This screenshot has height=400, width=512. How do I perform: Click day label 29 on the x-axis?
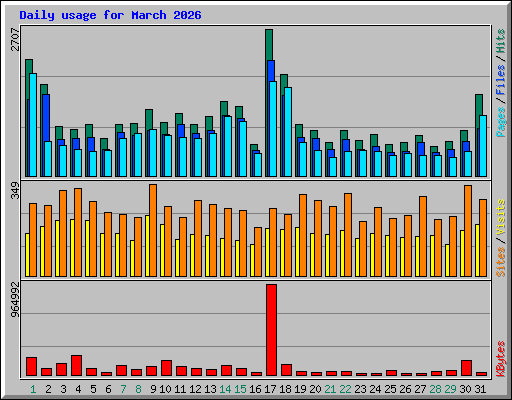click(x=450, y=389)
